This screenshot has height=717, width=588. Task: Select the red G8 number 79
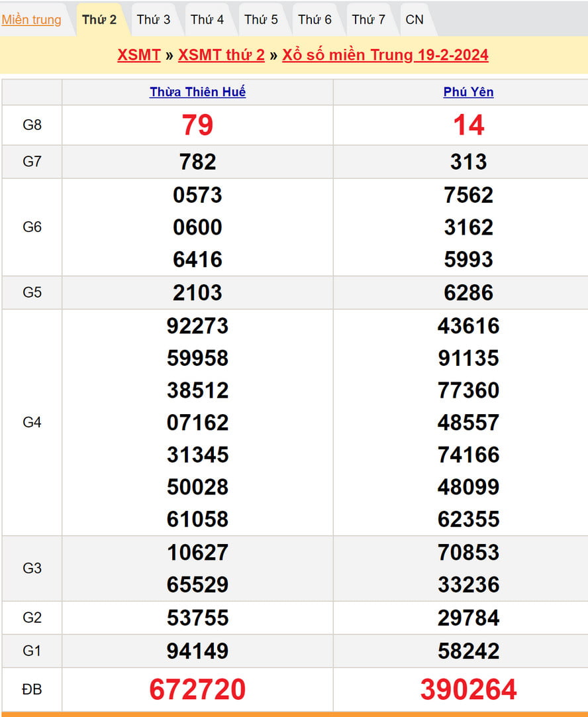point(197,125)
